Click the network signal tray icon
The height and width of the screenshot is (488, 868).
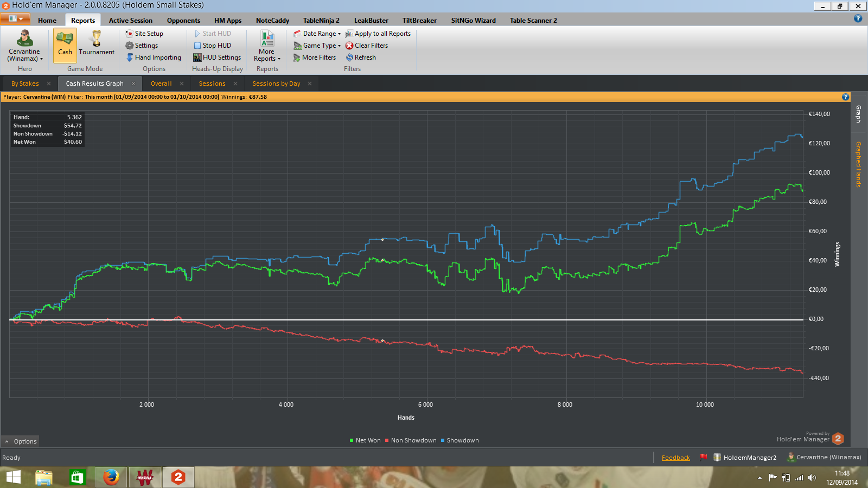pos(799,478)
